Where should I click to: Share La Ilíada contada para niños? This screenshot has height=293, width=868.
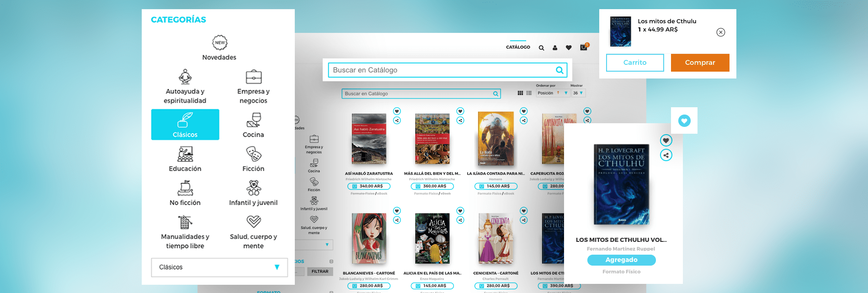tap(524, 120)
